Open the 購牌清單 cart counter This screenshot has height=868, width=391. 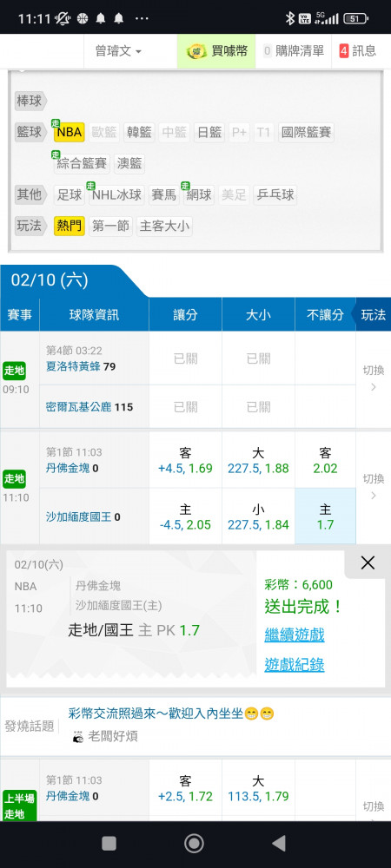pos(294,51)
